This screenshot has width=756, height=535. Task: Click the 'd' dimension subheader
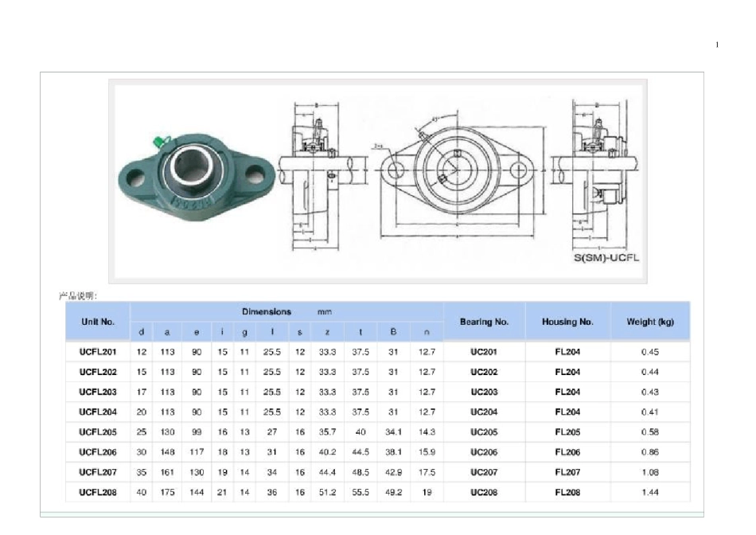tap(142, 332)
